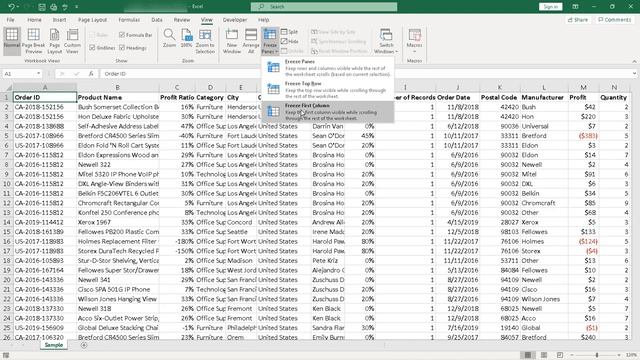Open the Switch Windows dropdown
The width and height of the screenshot is (640, 360).
(x=386, y=41)
